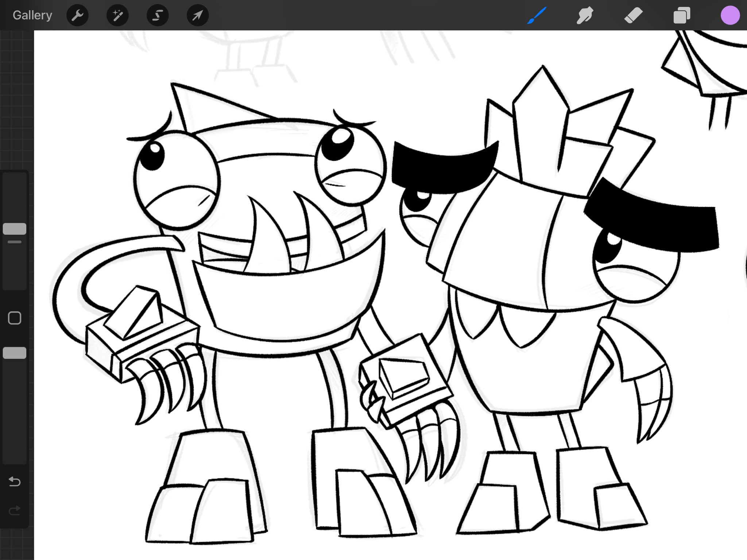The width and height of the screenshot is (747, 560).
Task: Select the Eraser tool
Action: coord(633,16)
